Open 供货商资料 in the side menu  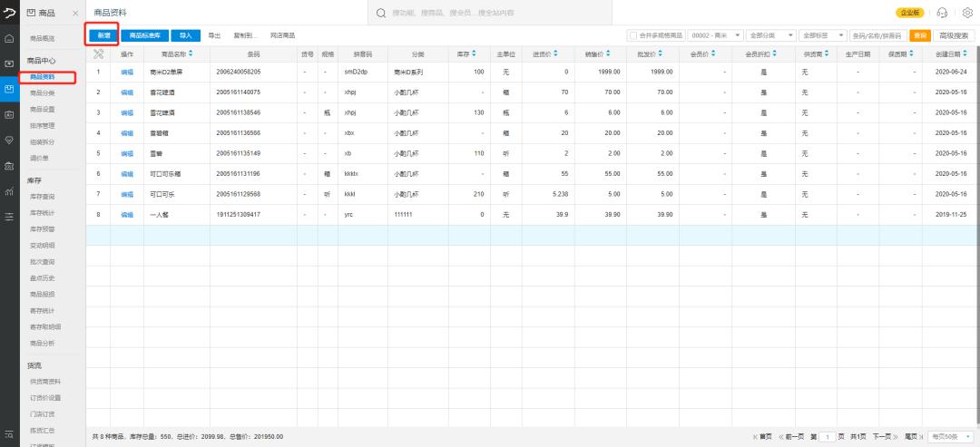[45, 382]
